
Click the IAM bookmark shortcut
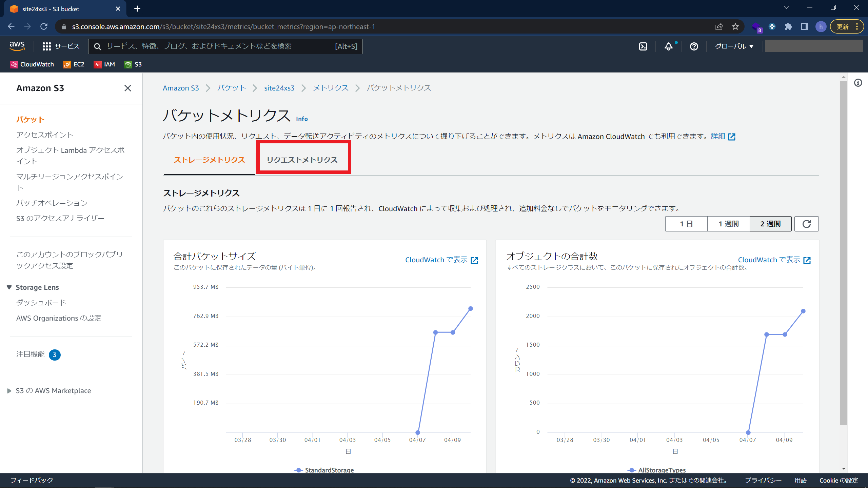104,64
